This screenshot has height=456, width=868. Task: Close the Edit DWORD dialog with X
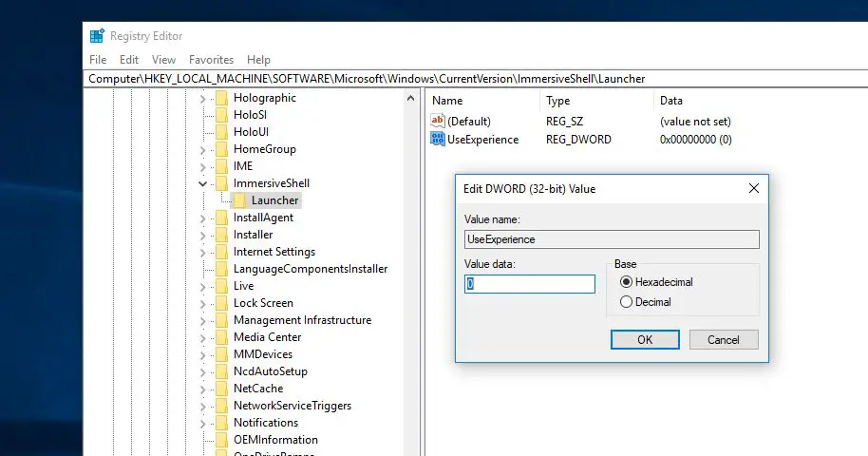[x=753, y=188]
